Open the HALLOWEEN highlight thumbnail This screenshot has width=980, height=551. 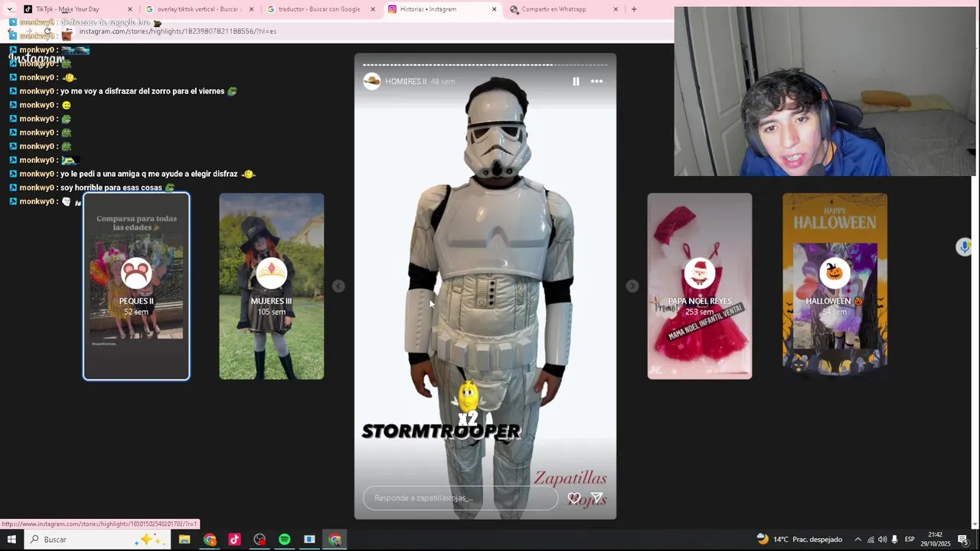click(835, 286)
